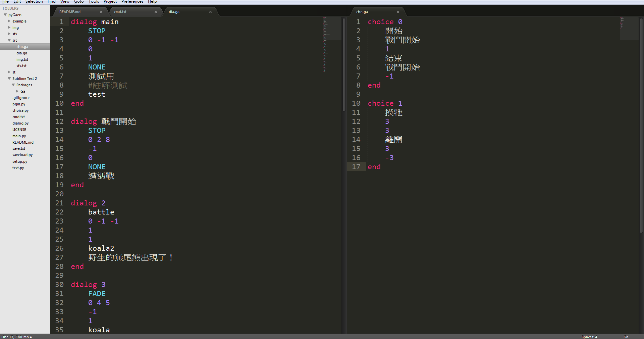Expand the img folder arrow

click(9, 28)
